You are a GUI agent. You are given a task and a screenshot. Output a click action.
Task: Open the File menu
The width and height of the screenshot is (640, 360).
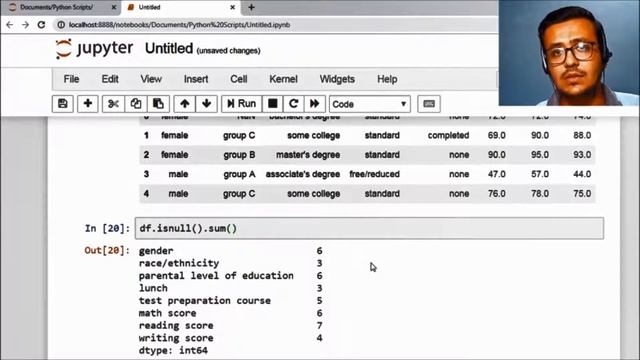click(71, 79)
